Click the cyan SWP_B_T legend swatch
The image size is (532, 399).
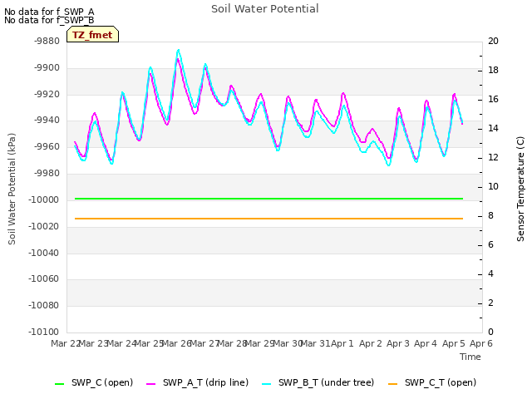click(x=267, y=384)
